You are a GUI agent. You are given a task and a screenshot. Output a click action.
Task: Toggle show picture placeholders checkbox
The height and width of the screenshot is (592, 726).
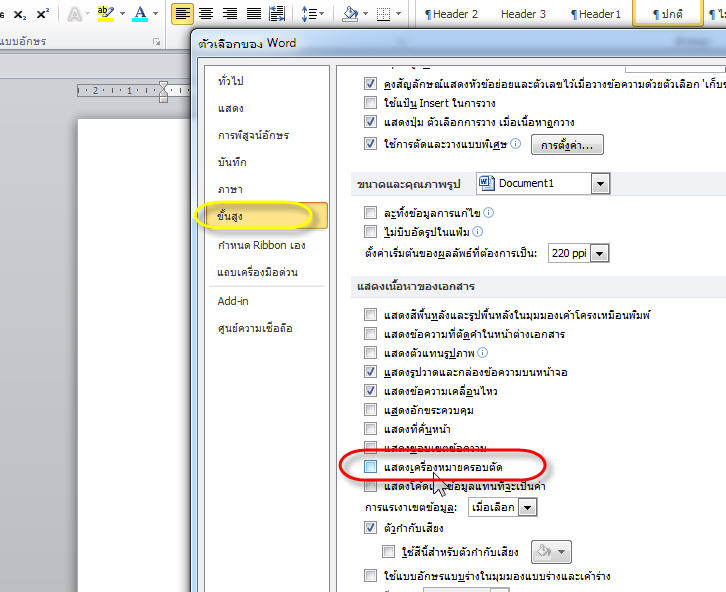click(370, 353)
